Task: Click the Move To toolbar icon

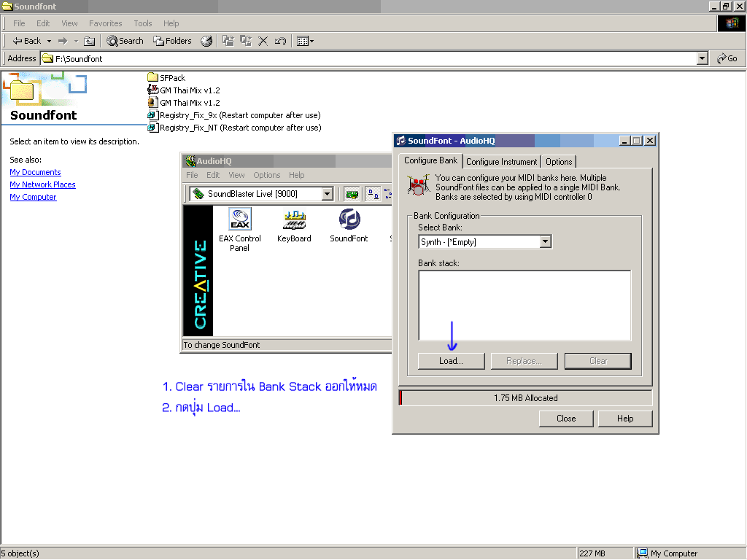Action: point(228,41)
